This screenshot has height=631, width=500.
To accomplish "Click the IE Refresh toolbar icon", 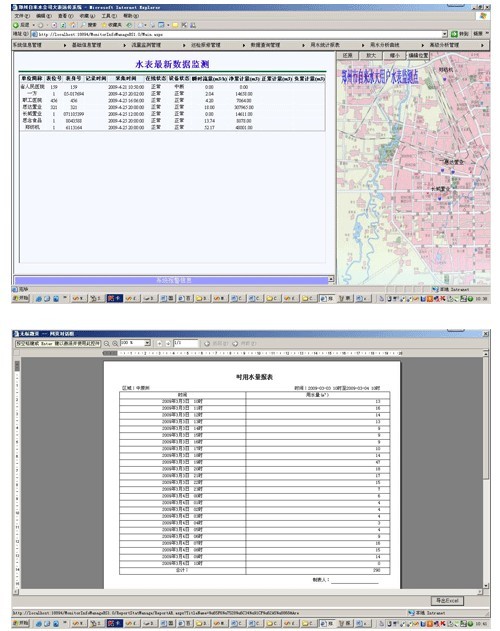I will 63,25.
